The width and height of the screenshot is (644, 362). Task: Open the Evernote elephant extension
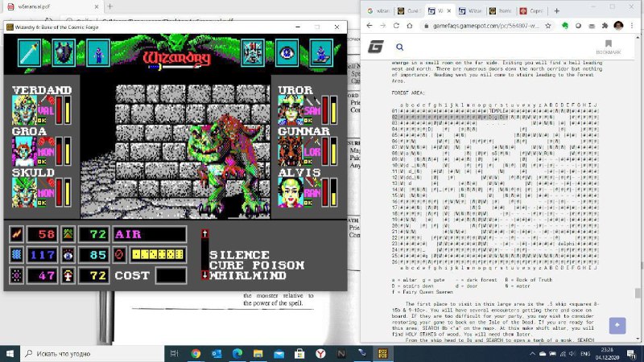tap(565, 26)
